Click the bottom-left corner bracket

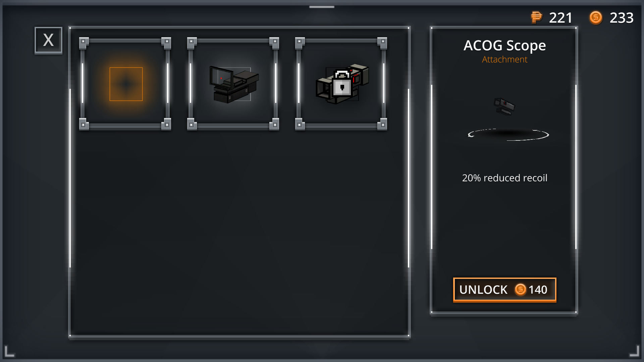click(9, 351)
